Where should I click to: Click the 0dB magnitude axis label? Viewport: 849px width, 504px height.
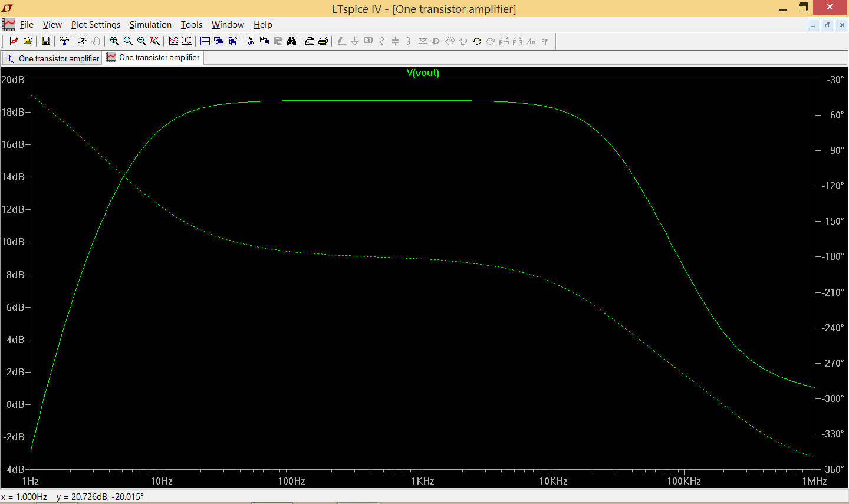(15, 404)
